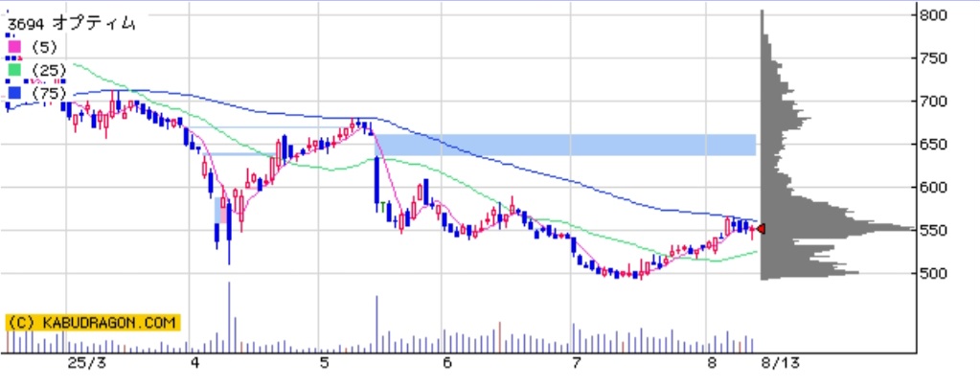Click the (25) legend label text

pos(48,71)
